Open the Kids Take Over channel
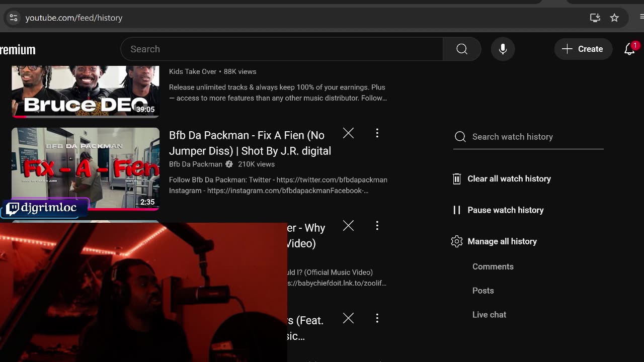This screenshot has width=644, height=362. (x=193, y=71)
